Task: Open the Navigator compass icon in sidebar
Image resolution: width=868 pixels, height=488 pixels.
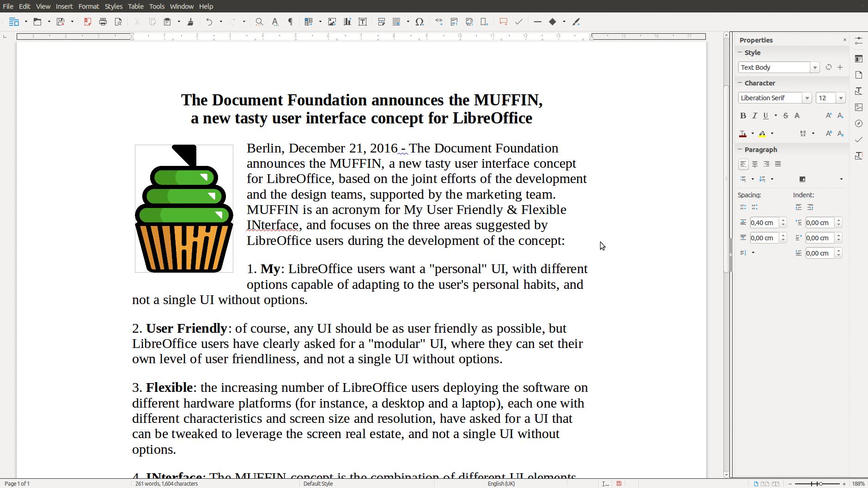Action: [x=859, y=123]
